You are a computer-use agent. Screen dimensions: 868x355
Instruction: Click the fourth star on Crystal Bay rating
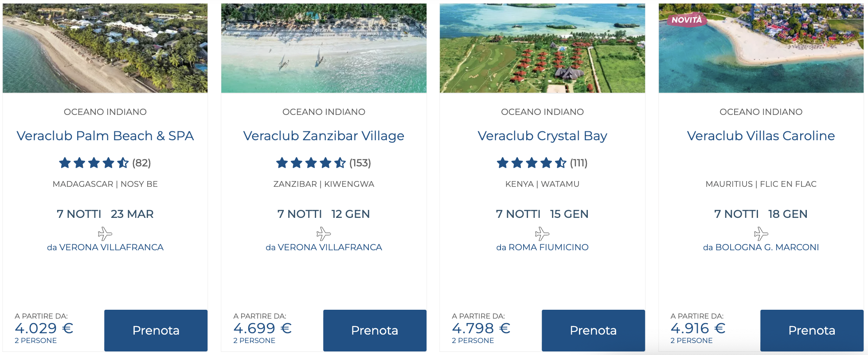[x=546, y=163]
